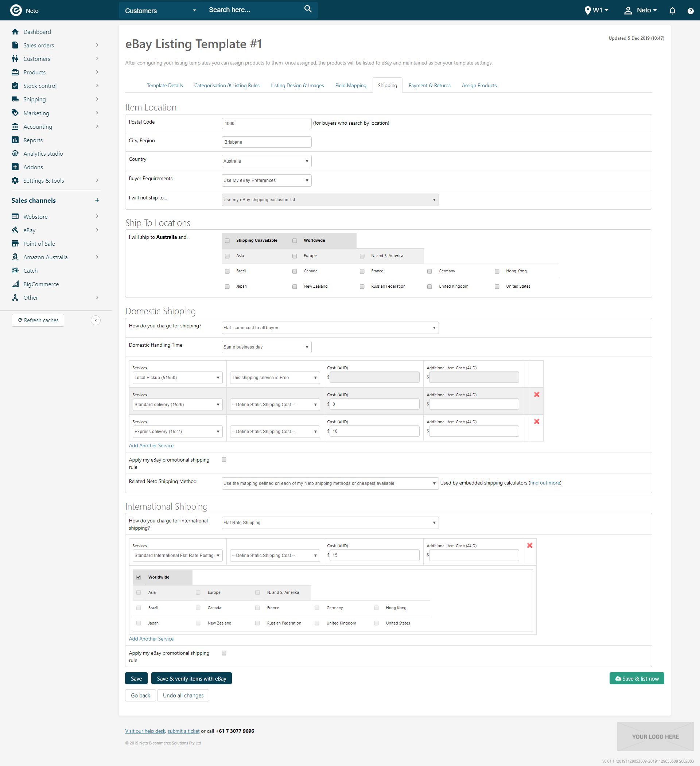Viewport: 700px width, 766px height.
Task: Tick Europe in Ship To Locations
Action: coord(295,256)
